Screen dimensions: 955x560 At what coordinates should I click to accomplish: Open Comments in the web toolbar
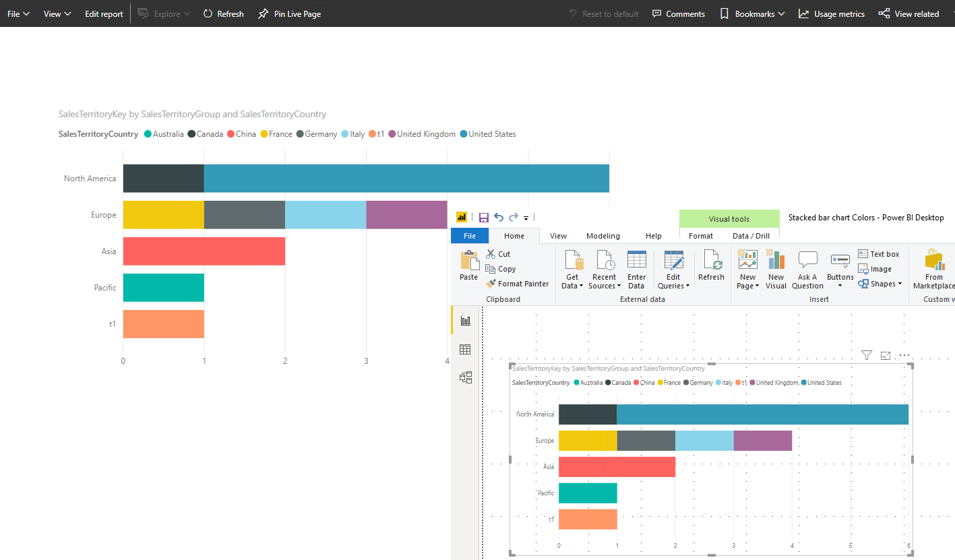coord(678,13)
